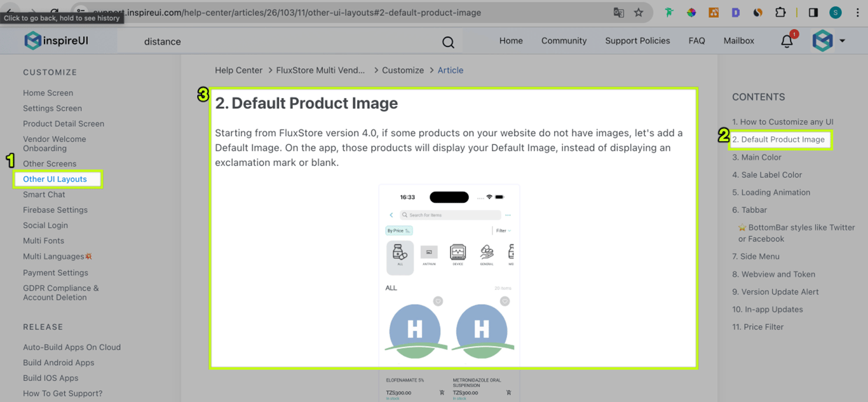The width and height of the screenshot is (868, 402).
Task: Click the "FluxStore Multi Vend..." breadcrumb
Action: (320, 71)
